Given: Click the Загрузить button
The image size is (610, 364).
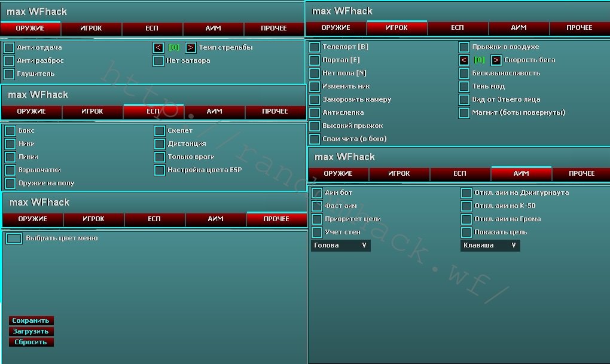Looking at the screenshot, I should point(31,331).
